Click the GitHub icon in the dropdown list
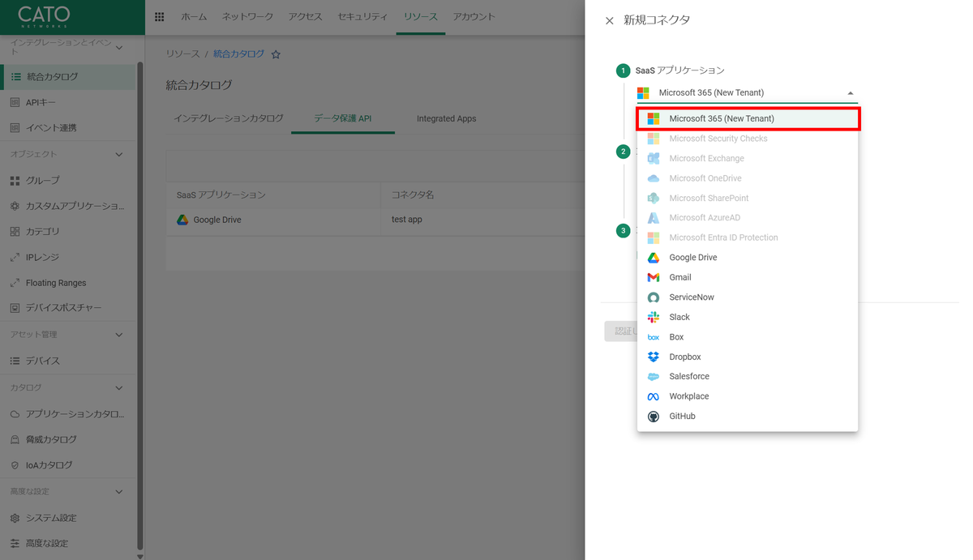973x560 pixels. (x=654, y=417)
